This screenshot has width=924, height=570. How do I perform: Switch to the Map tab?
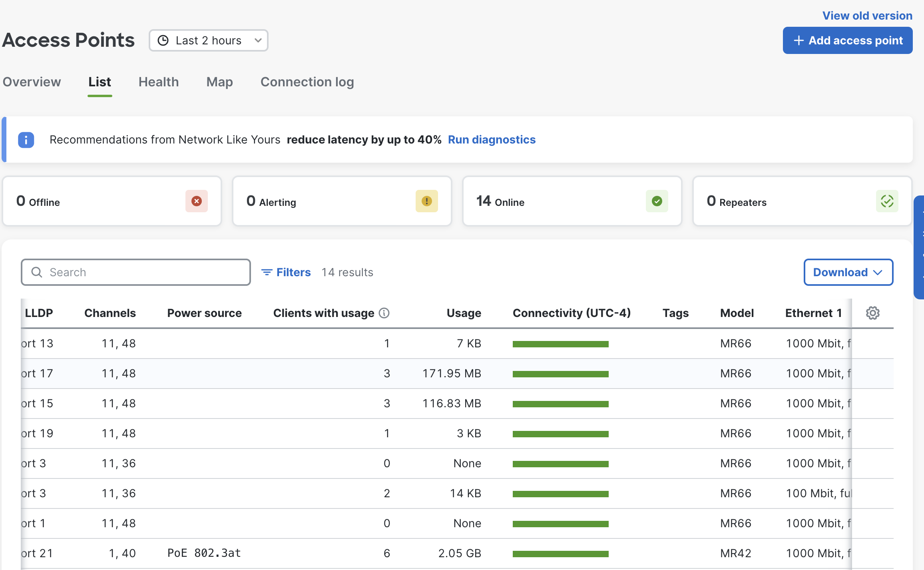pos(219,82)
